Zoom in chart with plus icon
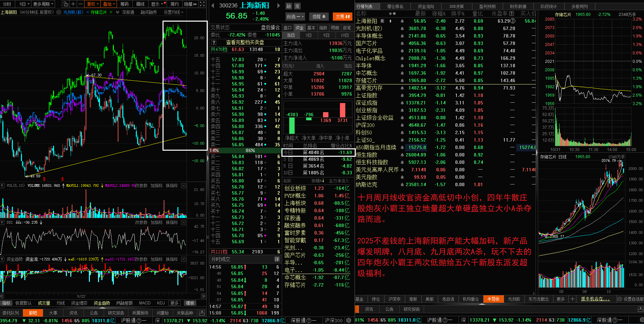 tap(73, 4)
